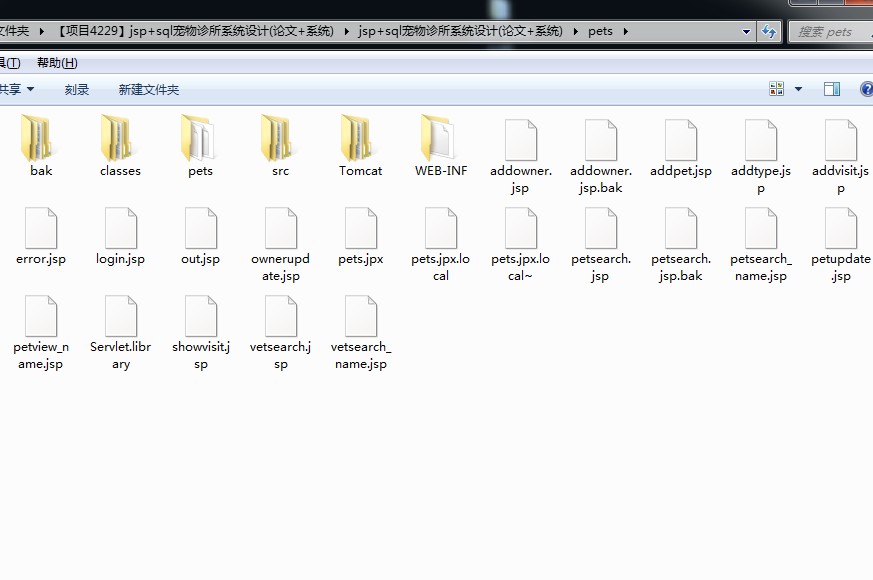Expand arrow before pets breadcrumb
The image size is (873, 580).
576,31
